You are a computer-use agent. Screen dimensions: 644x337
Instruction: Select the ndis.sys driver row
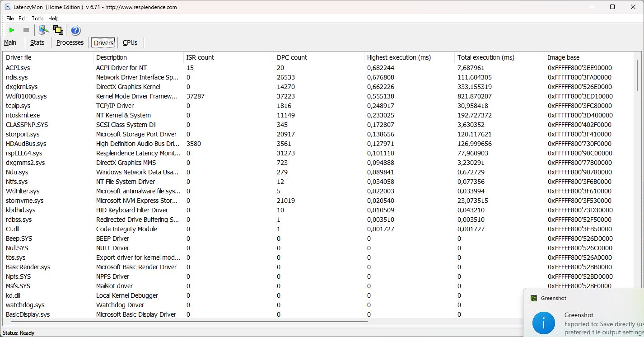click(x=318, y=77)
